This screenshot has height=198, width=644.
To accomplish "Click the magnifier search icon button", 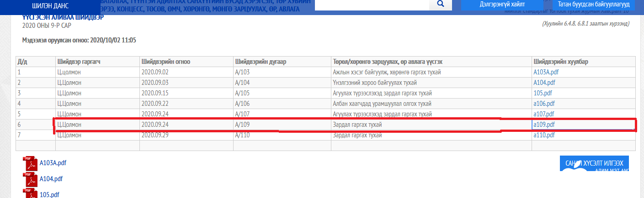I will pyautogui.click(x=441, y=4).
